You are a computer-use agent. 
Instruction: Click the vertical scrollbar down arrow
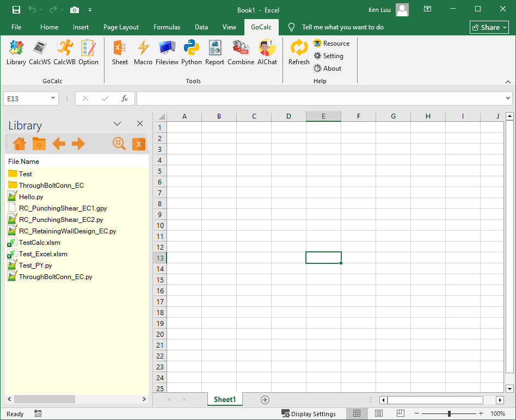coord(509,388)
